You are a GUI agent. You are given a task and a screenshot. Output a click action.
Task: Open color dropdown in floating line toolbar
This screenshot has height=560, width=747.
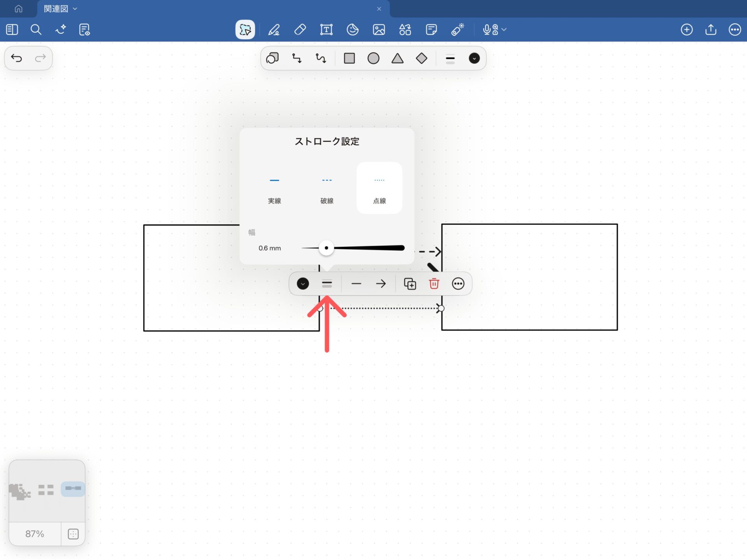click(303, 283)
